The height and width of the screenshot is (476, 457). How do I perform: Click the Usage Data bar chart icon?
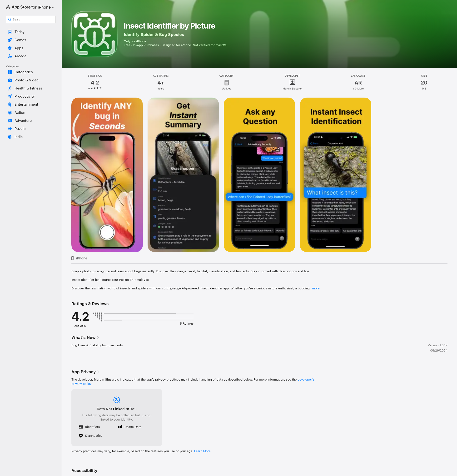click(120, 427)
